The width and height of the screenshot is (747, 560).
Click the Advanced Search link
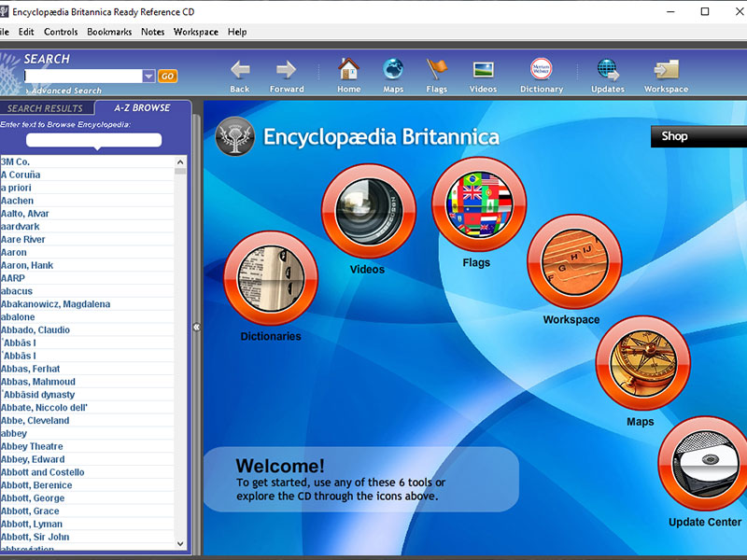tap(66, 91)
